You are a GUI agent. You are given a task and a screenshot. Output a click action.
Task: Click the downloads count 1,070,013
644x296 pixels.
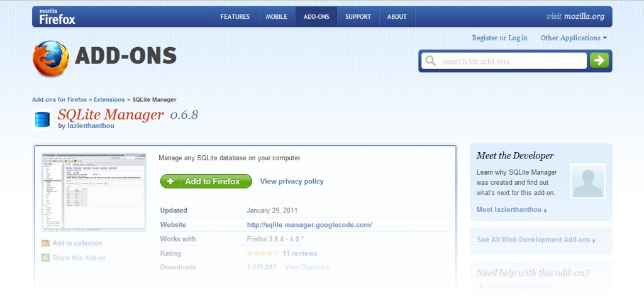point(262,267)
